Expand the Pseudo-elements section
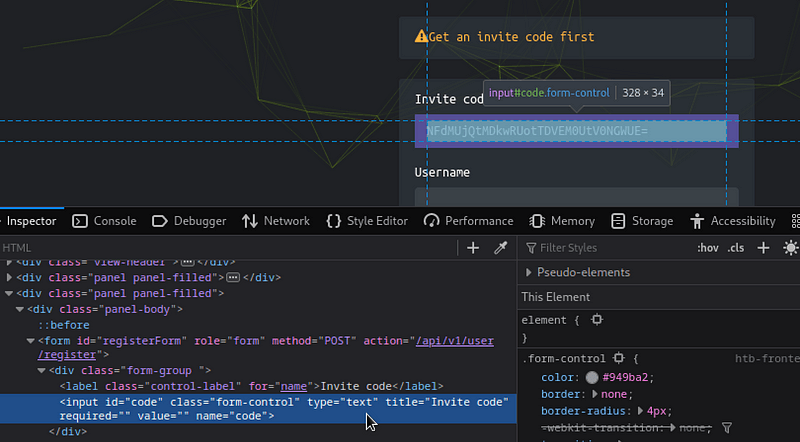This screenshot has height=442, width=800. coord(529,272)
